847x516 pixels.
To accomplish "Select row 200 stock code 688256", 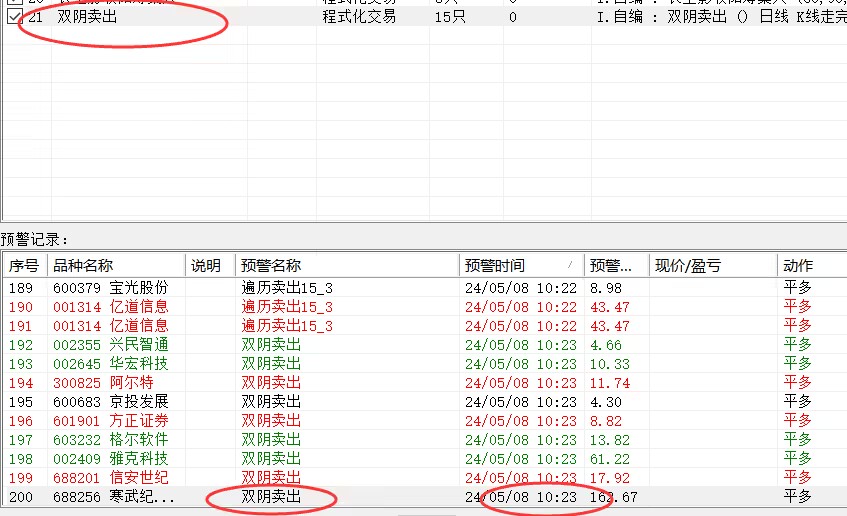I will pyautogui.click(x=77, y=497).
